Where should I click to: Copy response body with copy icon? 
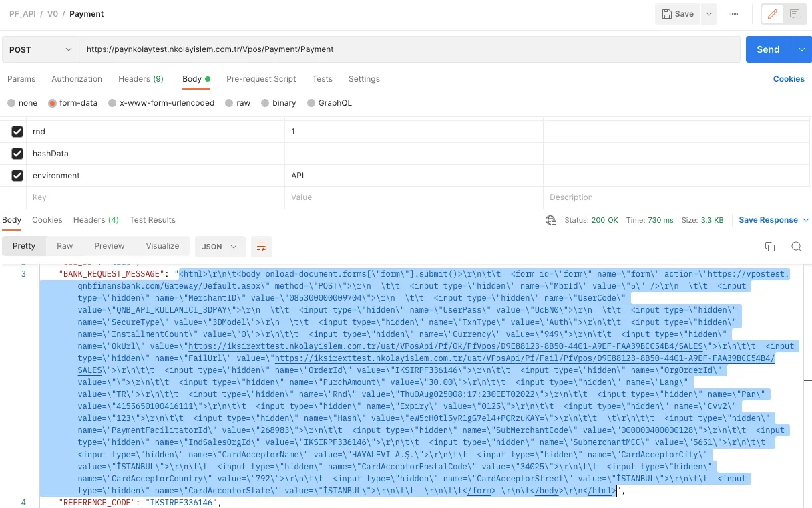[x=769, y=247]
